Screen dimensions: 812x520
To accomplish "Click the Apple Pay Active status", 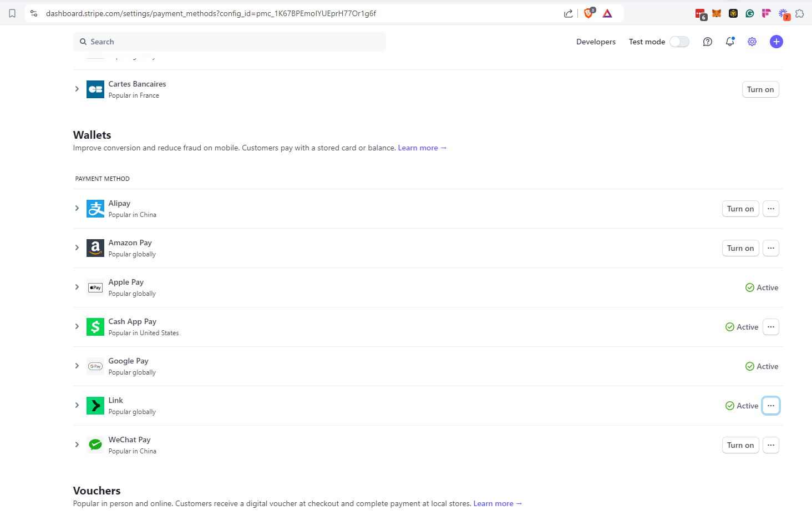I will 762,287.
